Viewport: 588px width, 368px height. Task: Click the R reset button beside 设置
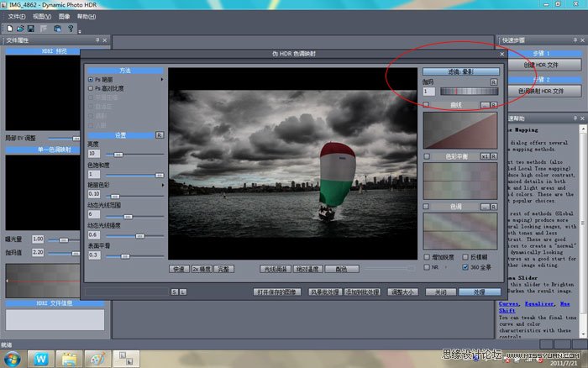point(160,134)
